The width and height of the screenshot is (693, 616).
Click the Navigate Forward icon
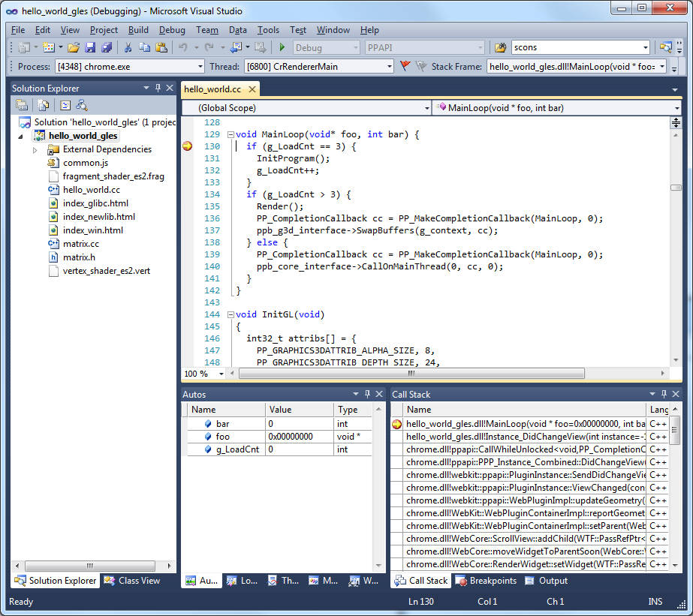click(261, 47)
